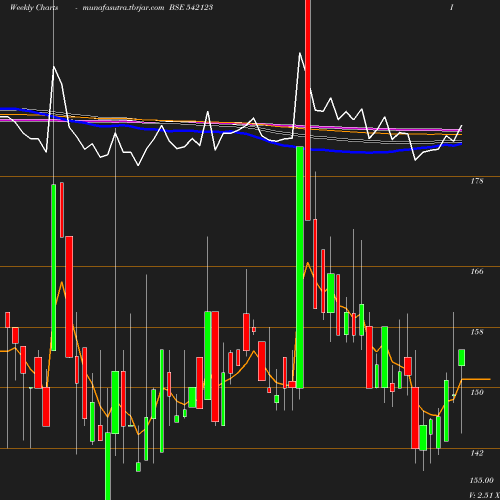
Task: Click the 'Weekly Charts' title text
Action: click(x=34, y=7)
